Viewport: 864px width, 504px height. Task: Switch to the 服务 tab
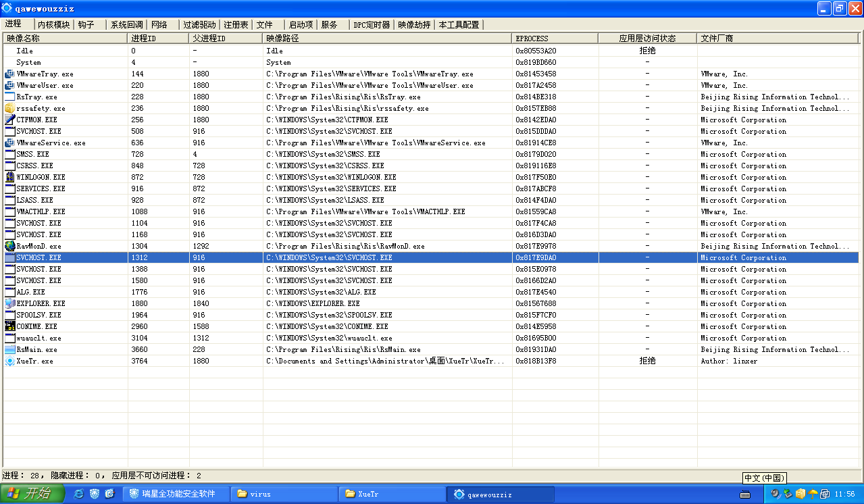[332, 25]
